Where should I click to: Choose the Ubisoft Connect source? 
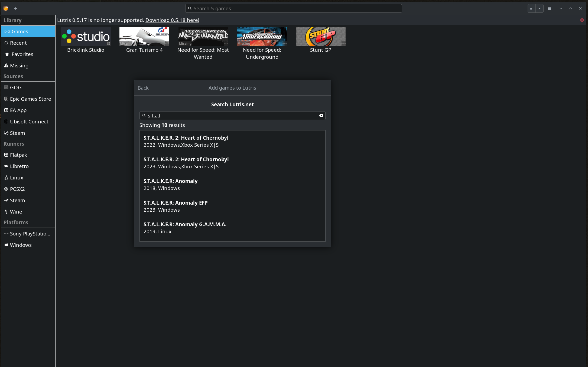click(28, 122)
